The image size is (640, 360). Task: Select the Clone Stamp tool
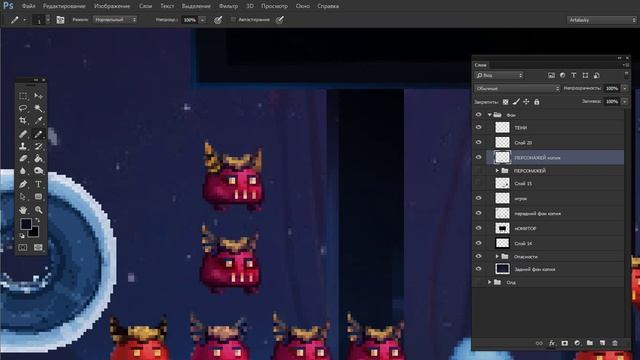click(x=23, y=146)
